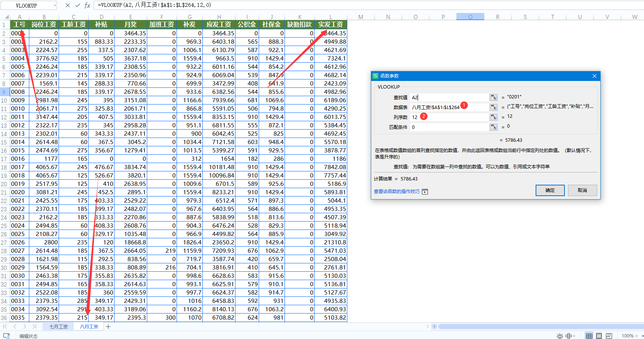Go to last sheet navigation arrow
The height and width of the screenshot is (339, 644).
pos(34,326)
